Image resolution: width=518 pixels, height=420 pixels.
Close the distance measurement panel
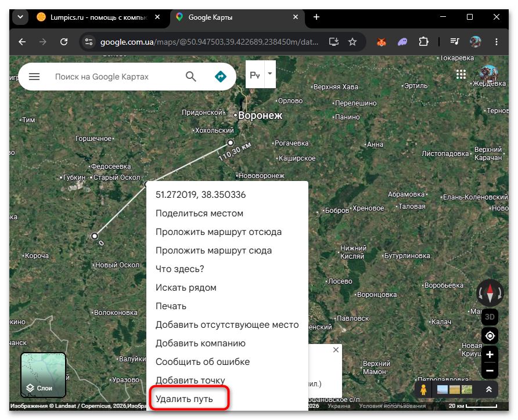click(336, 350)
